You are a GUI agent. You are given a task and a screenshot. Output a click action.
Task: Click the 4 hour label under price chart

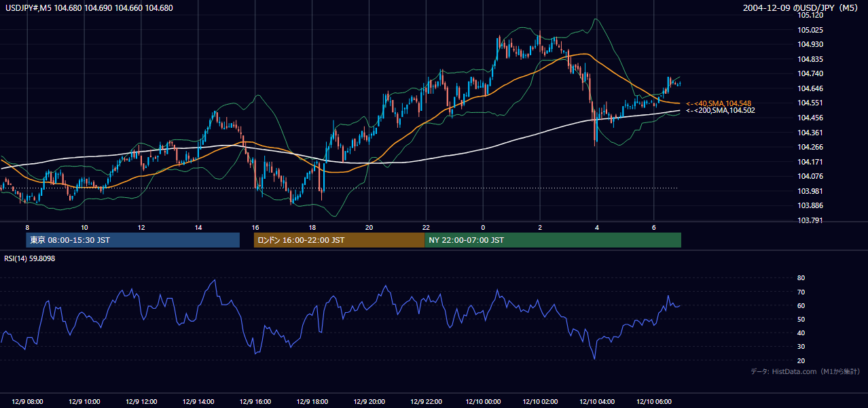point(597,227)
